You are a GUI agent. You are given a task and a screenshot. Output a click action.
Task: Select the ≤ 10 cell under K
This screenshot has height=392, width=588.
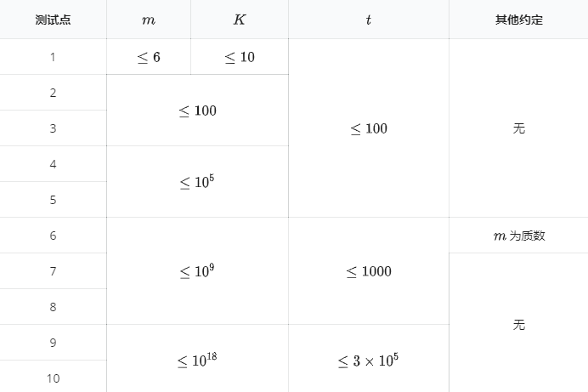[240, 57]
